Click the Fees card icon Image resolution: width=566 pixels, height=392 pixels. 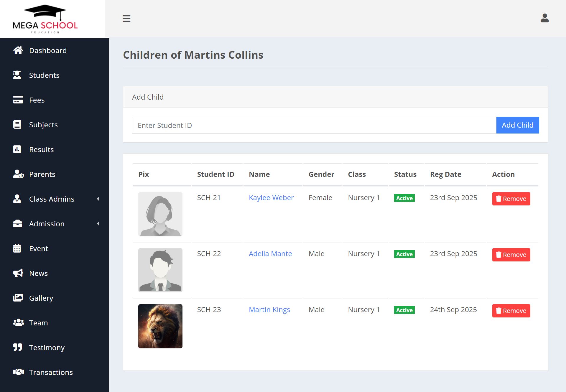(18, 100)
